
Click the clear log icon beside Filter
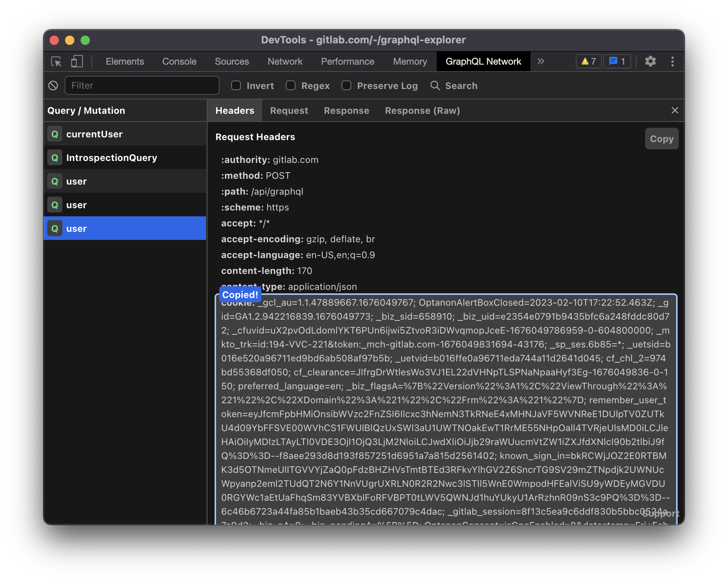tap(53, 86)
